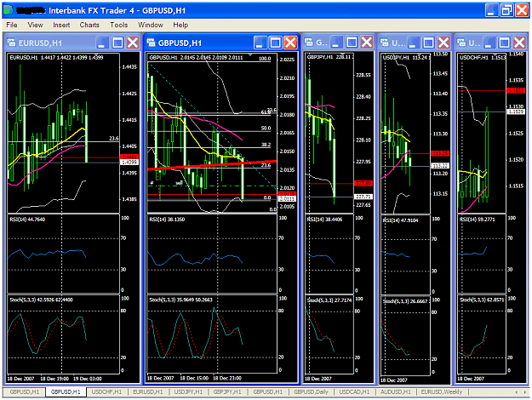Maximize the USDCHF chart window
532x400 pixels.
click(x=505, y=43)
